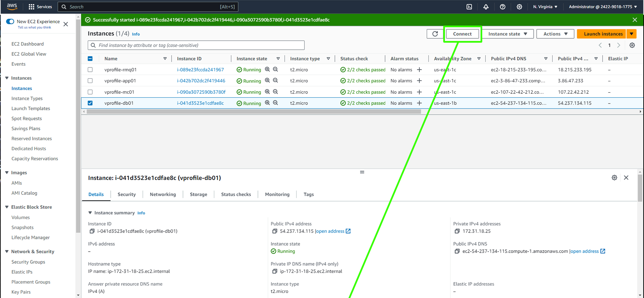Switch to the Monitoring tab
This screenshot has height=298, width=644.
[x=277, y=195]
